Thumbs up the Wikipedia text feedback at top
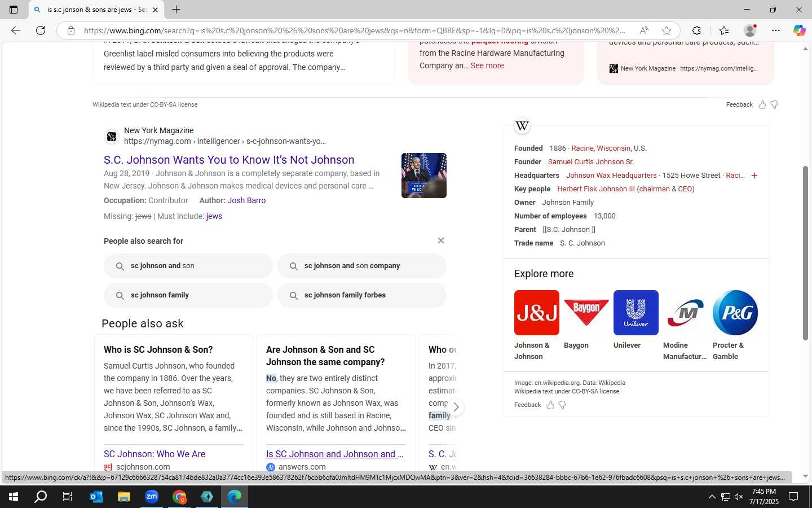 point(762,104)
